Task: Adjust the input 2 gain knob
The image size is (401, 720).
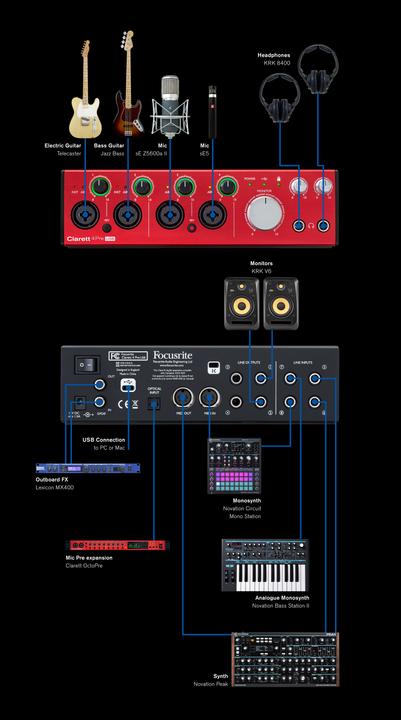Action: point(143,186)
